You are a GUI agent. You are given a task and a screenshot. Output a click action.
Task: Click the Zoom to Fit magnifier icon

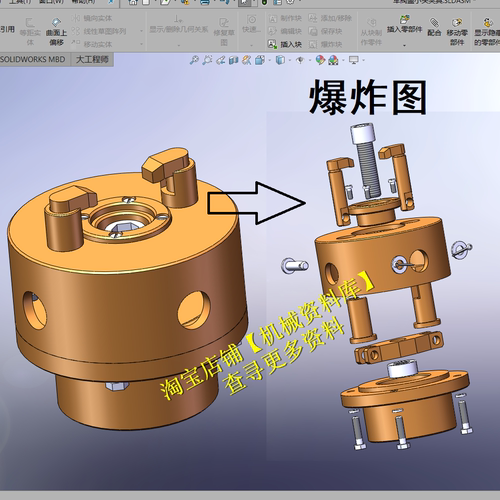[194, 60]
